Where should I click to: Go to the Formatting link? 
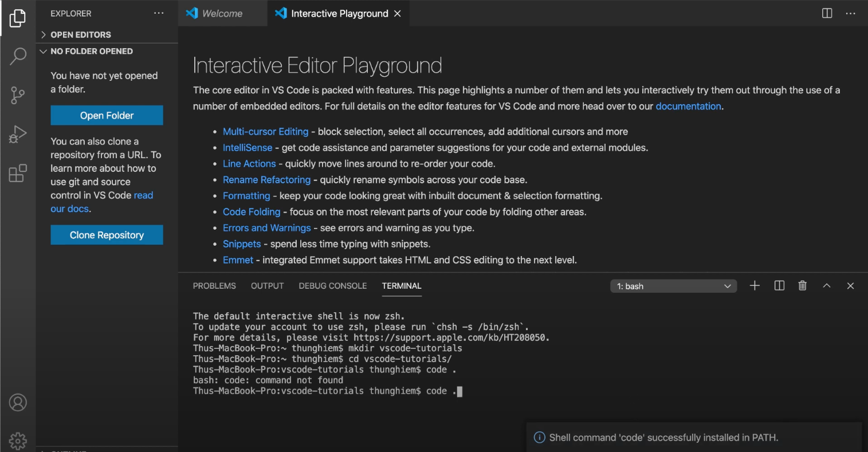pos(246,195)
